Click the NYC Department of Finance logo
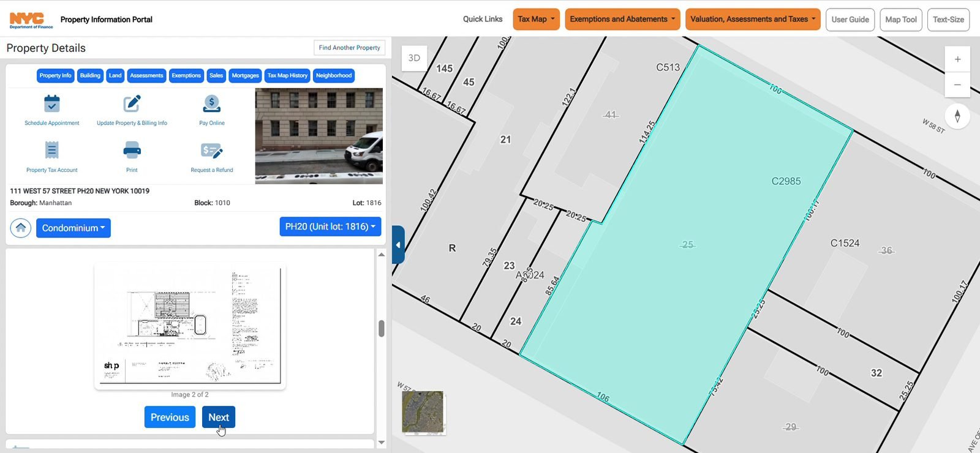The width and height of the screenshot is (980, 453). (x=31, y=20)
